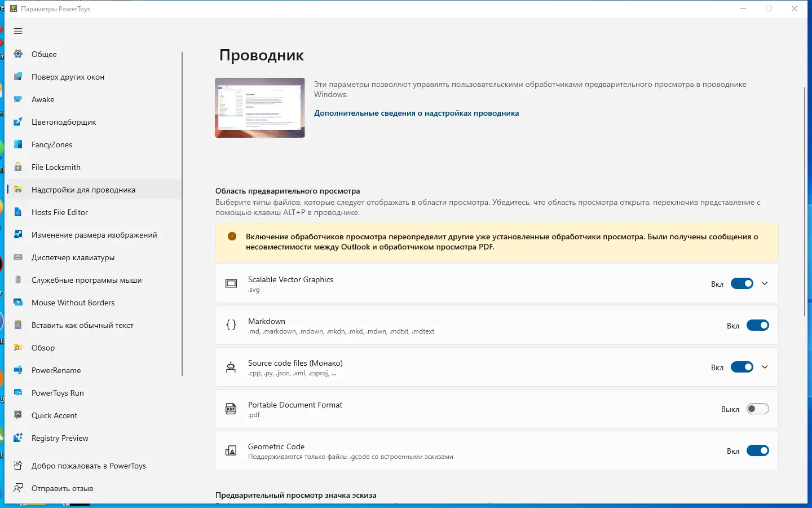Click the Выкл label in the PDF row
This screenshot has height=508, width=812.
(x=730, y=409)
